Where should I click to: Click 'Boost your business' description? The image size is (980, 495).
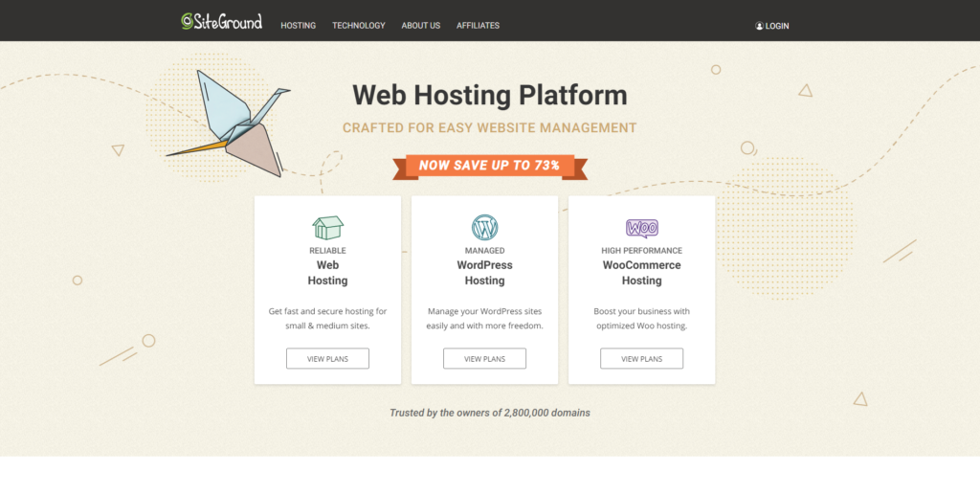642,318
